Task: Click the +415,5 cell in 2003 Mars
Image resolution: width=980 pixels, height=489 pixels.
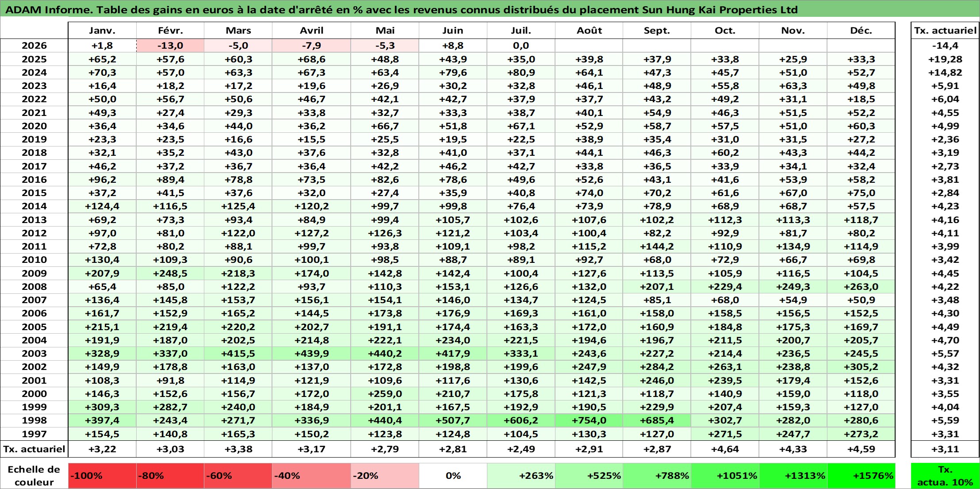Action: (238, 354)
